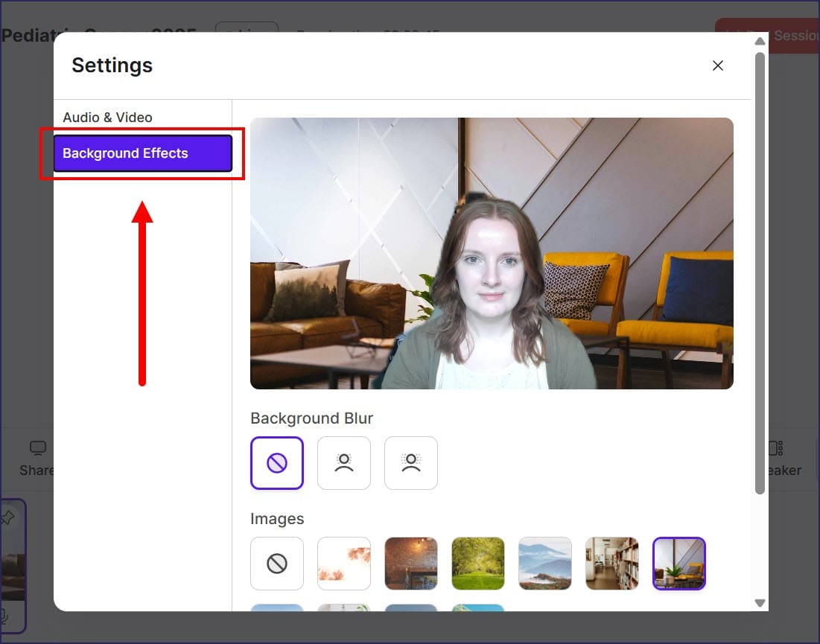Viewport: 820px width, 644px height.
Task: Choose the autumn leaves background image
Action: [344, 564]
